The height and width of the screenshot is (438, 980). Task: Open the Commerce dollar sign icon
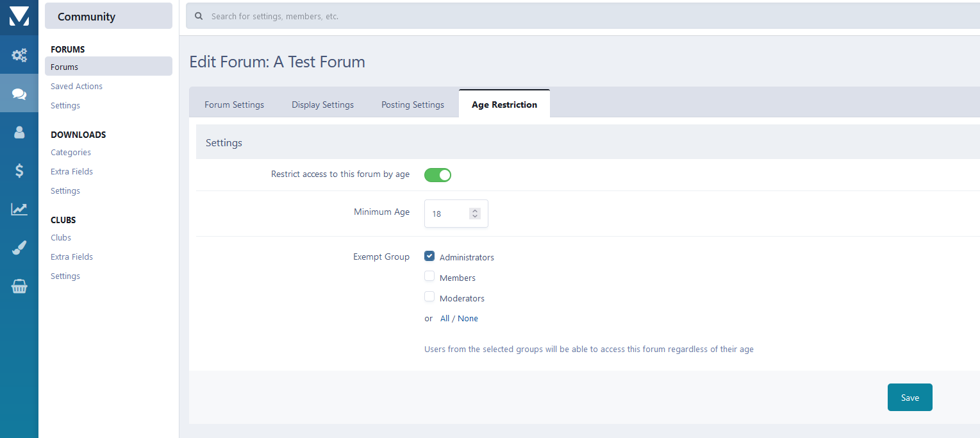[19, 171]
